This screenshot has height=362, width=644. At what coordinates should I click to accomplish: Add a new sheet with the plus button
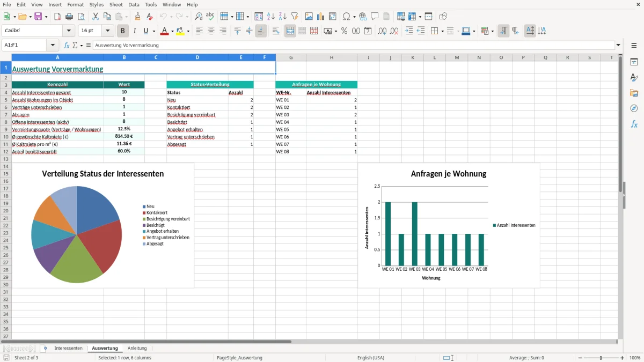point(45,348)
